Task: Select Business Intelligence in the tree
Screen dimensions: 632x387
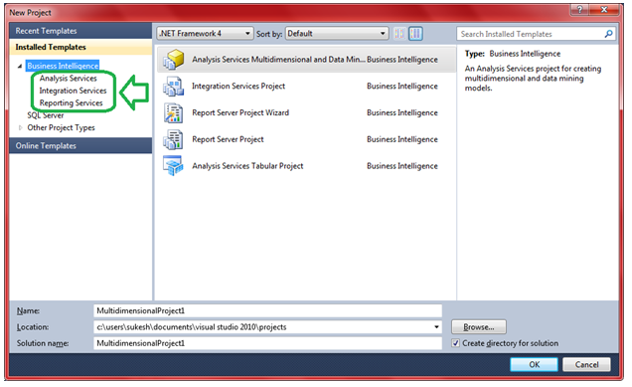Action: click(62, 66)
